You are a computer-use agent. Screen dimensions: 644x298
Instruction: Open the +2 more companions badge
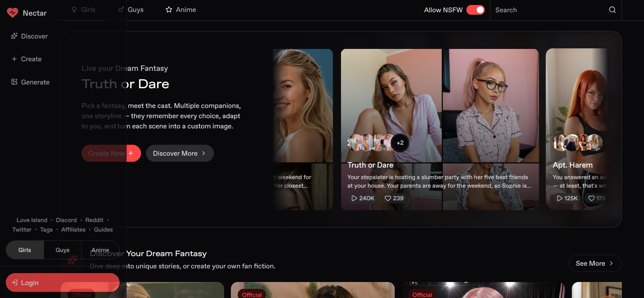click(400, 143)
